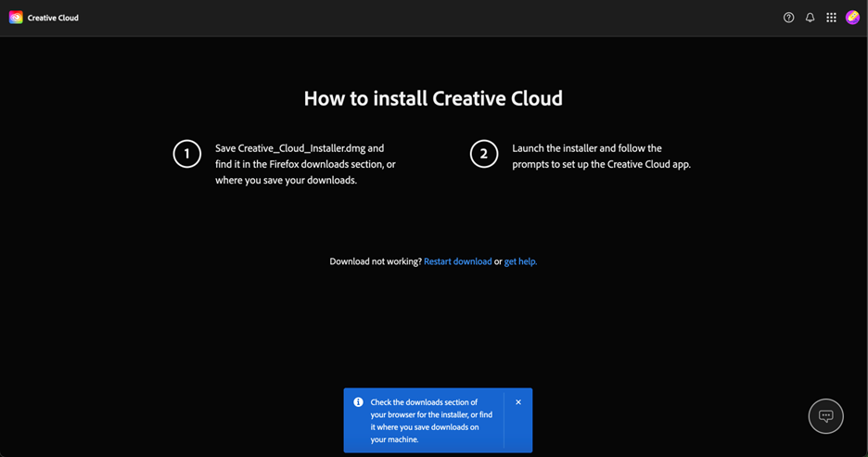
Task: Click the Creative Cloud rainbow logo icon
Action: pyautogui.click(x=16, y=18)
